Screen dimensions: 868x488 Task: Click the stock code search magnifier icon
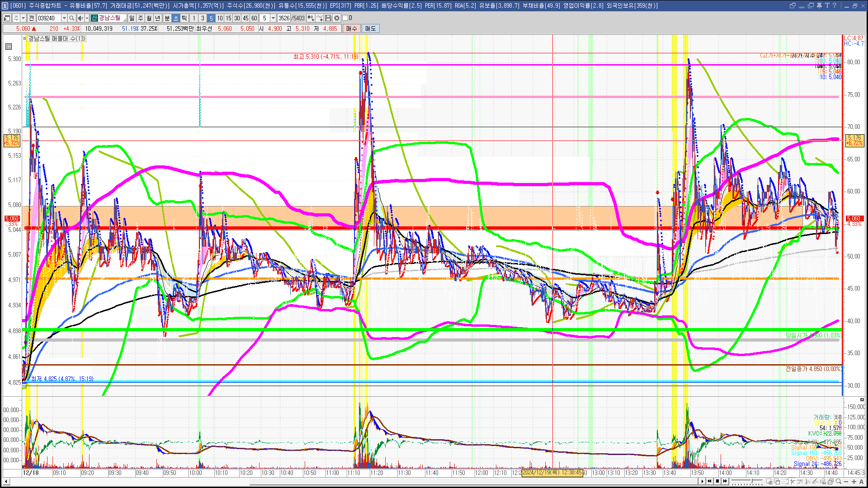pyautogui.click(x=72, y=18)
